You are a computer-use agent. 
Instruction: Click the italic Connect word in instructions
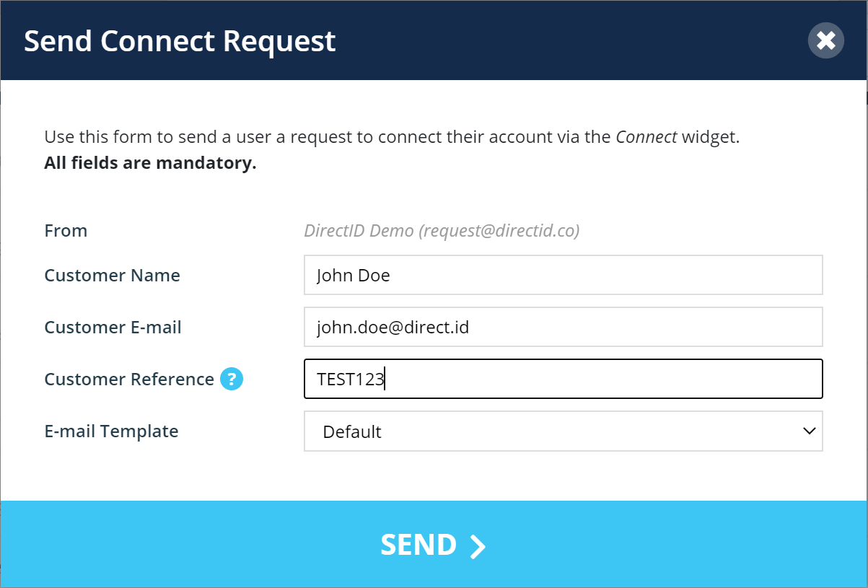click(x=646, y=136)
